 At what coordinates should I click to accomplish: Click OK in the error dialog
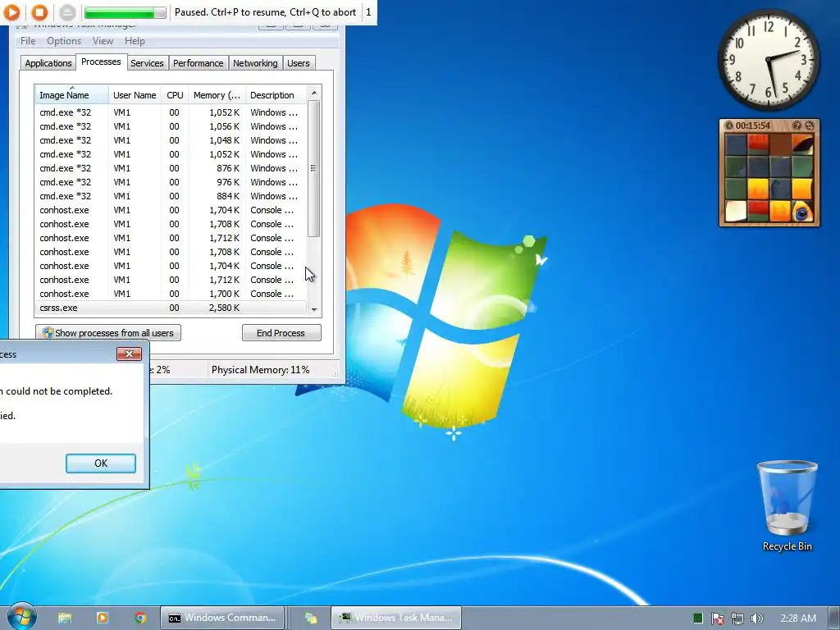(101, 463)
